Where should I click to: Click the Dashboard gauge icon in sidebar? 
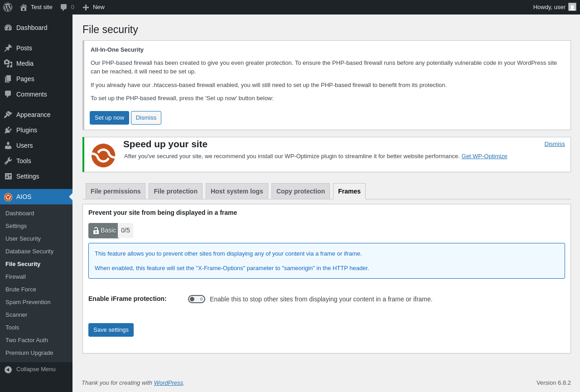(x=8, y=28)
